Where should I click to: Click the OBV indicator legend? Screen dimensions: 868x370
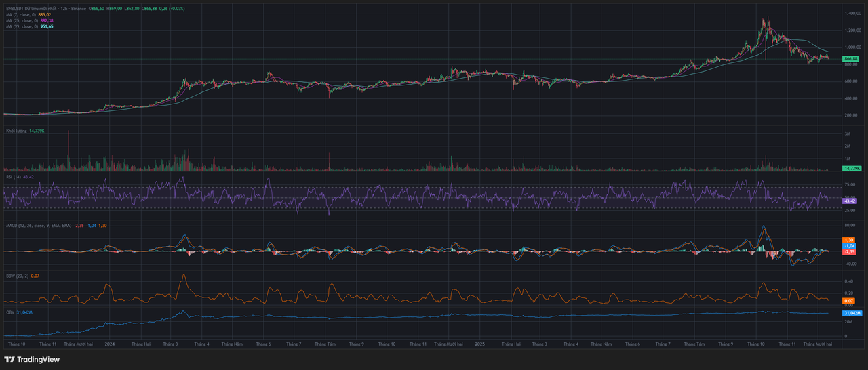tap(9, 312)
